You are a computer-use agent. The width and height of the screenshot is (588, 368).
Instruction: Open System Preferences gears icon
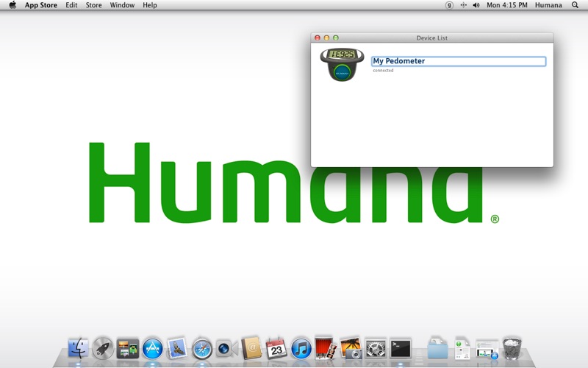point(376,348)
